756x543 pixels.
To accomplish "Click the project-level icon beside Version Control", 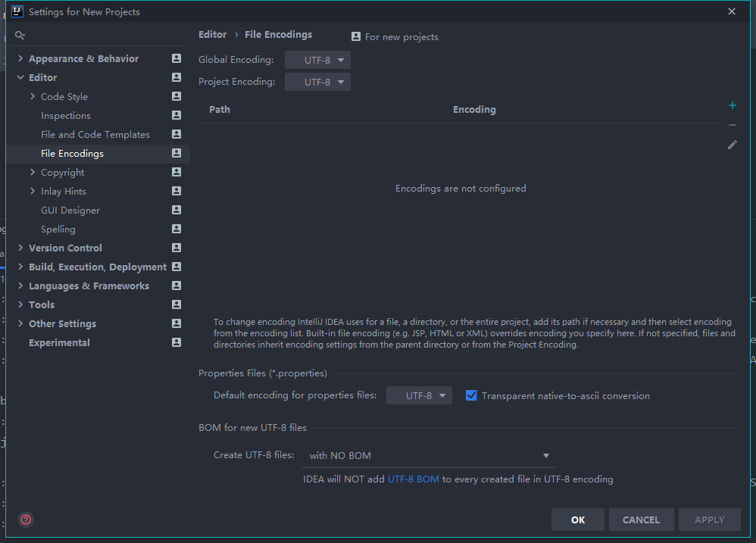I will click(177, 248).
